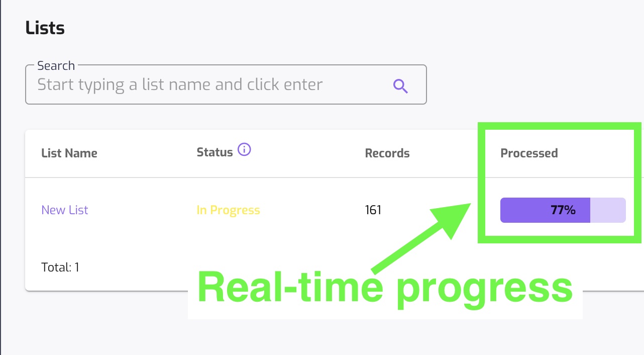Click the Records column header
The image size is (644, 355).
coord(387,153)
